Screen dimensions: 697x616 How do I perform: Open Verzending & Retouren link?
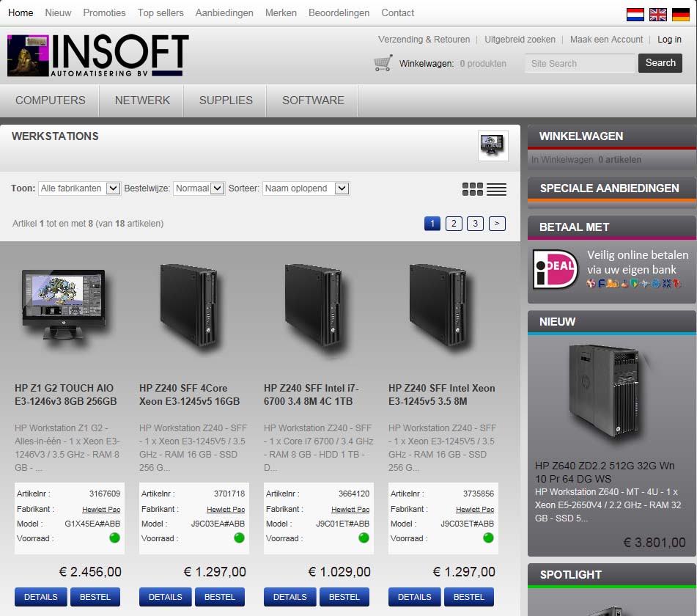point(424,40)
